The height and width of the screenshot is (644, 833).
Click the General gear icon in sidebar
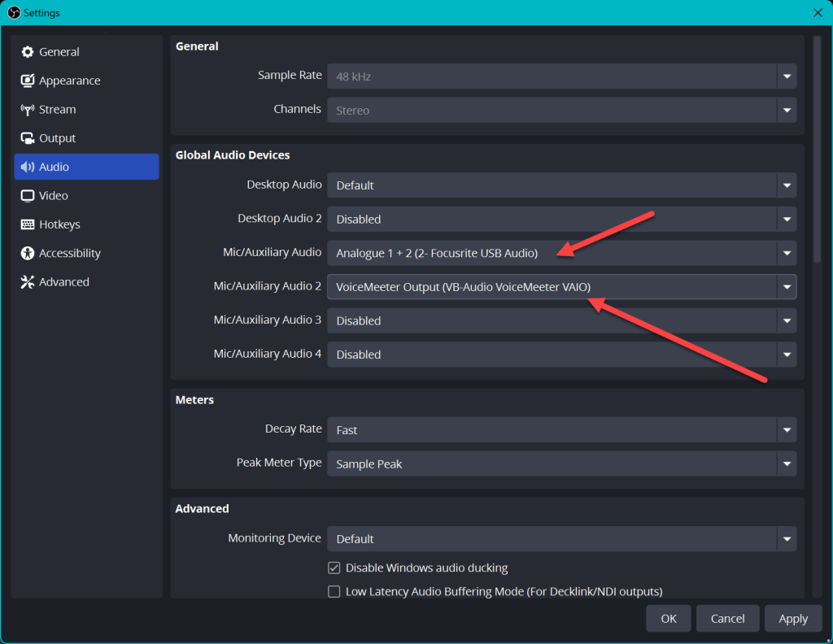click(x=27, y=52)
